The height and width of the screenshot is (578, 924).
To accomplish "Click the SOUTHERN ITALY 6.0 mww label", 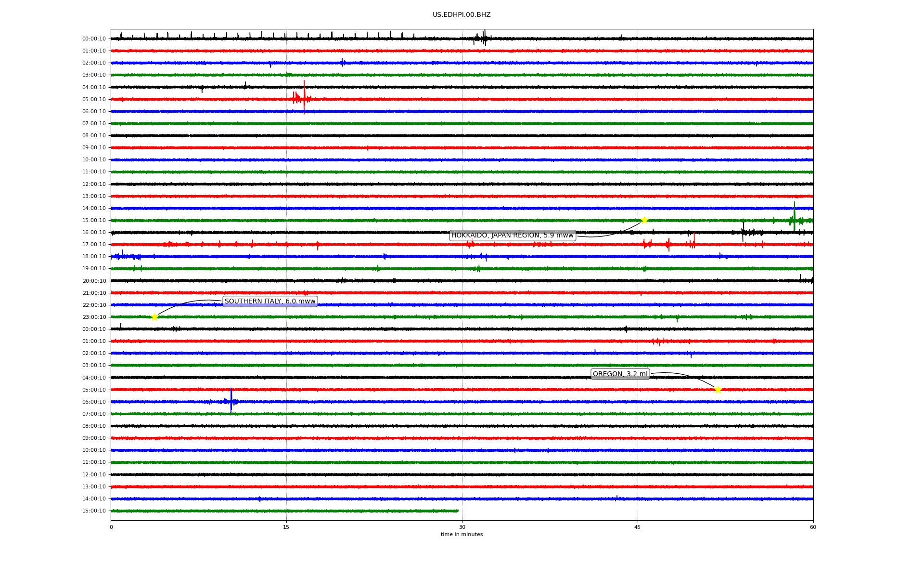I will point(270,302).
